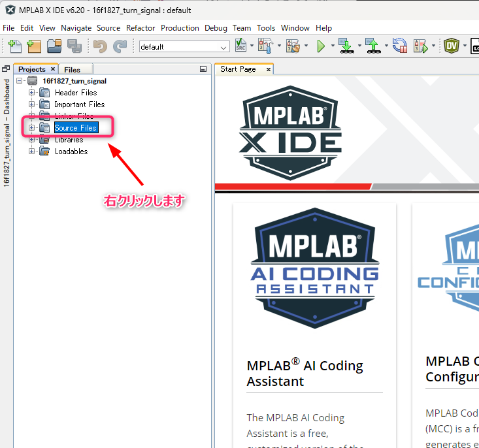Click the Save All toolbar icon
Viewport: 479px width, 448px height.
pyautogui.click(x=74, y=46)
